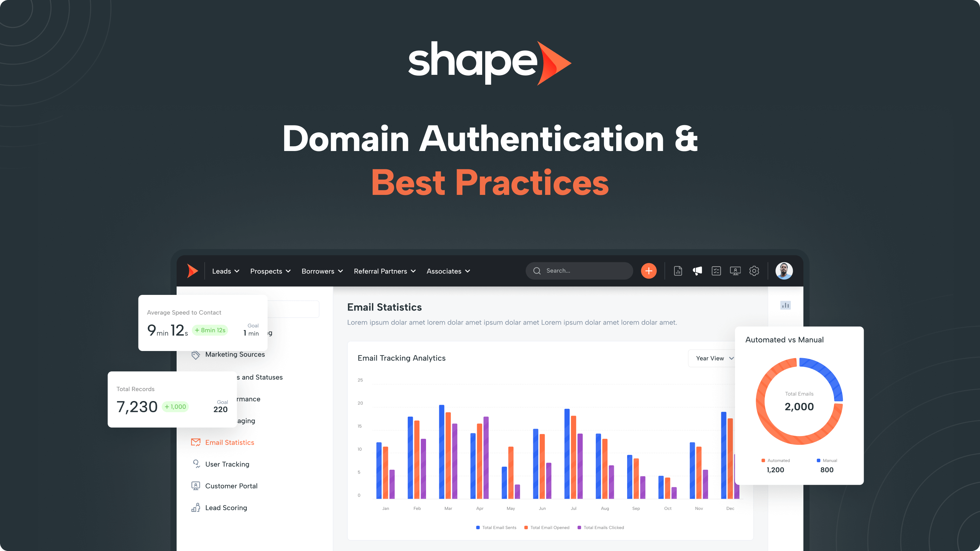Click the Shape logo icon top-left
The width and height of the screenshot is (980, 551).
point(193,270)
